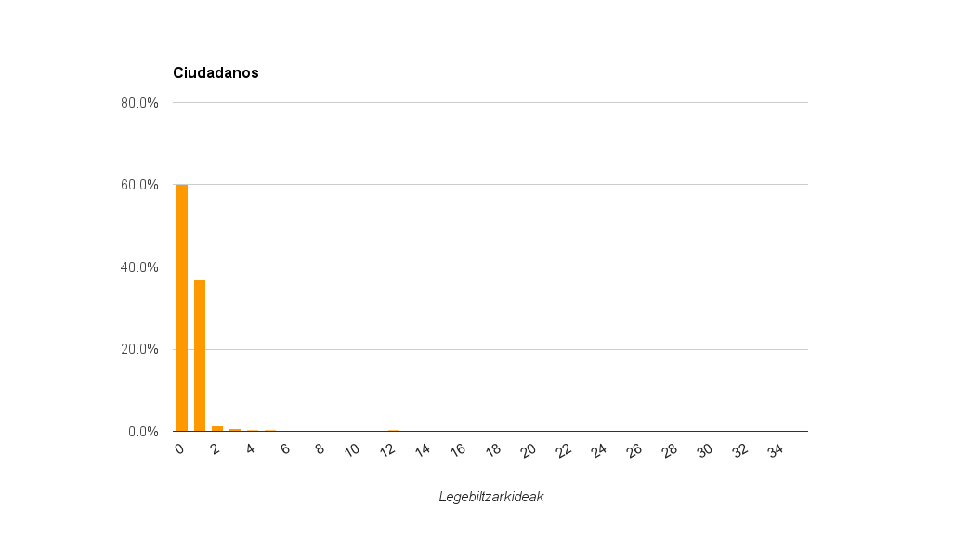This screenshot has width=980, height=533.
Task: Select x-axis label 10
Action: [352, 450]
